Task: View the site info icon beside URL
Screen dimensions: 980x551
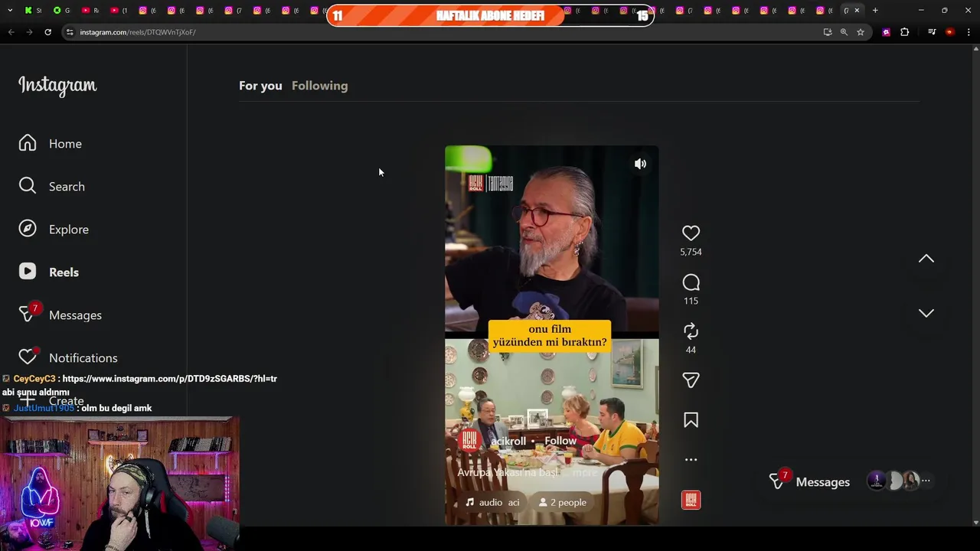Action: [x=70, y=32]
